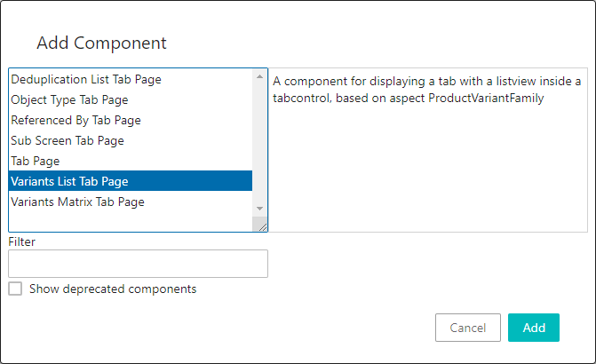Click the component list scrollbar track
The width and height of the screenshot is (596, 364).
260,142
